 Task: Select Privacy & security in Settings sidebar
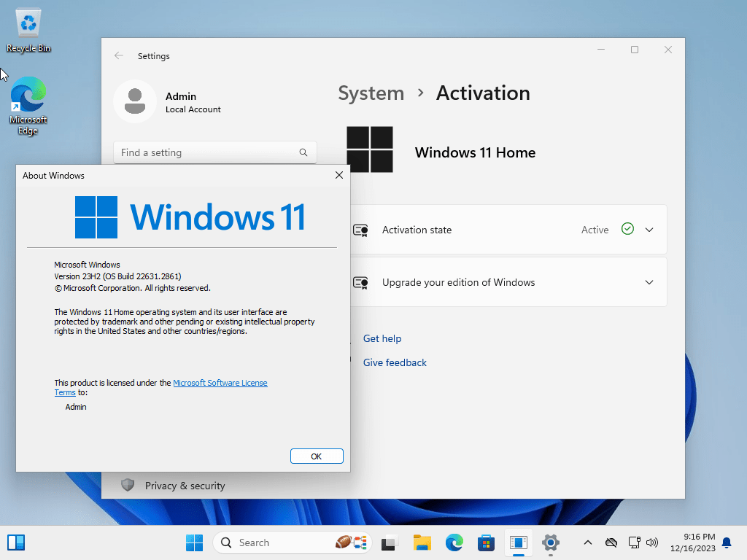coord(185,485)
